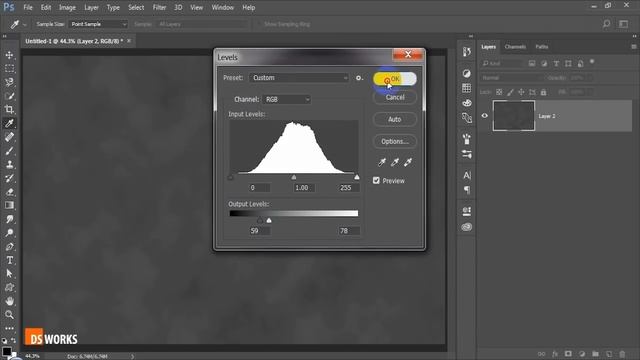Select the Custom Shape tool

tap(9, 287)
